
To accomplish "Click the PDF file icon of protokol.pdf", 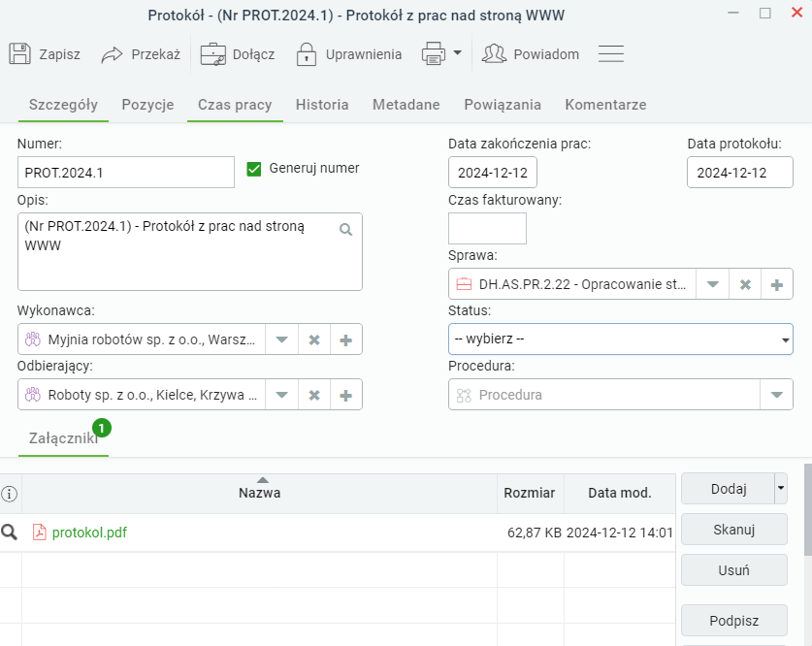I will (x=40, y=533).
